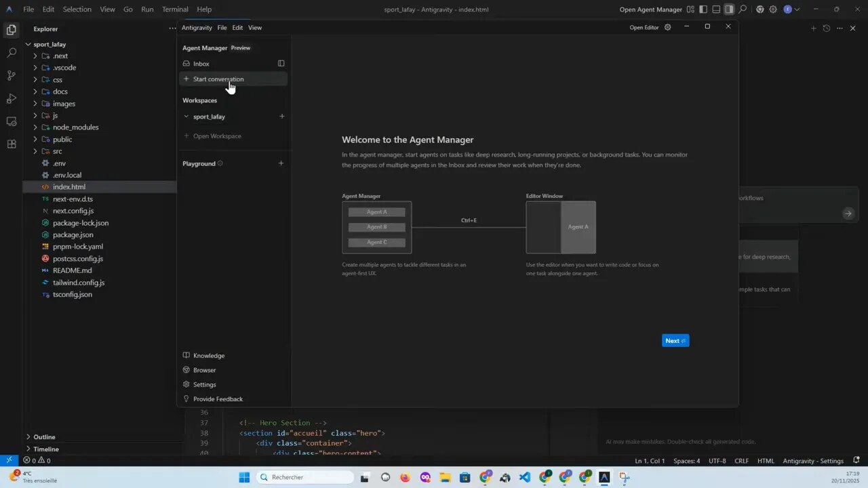Open the Extensions view
Viewport: 868px width, 488px height.
click(11, 144)
